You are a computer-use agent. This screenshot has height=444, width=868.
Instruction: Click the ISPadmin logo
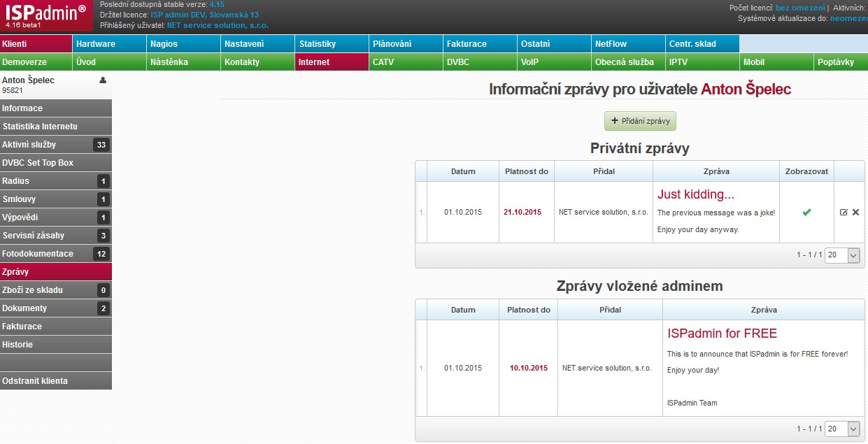(x=47, y=16)
